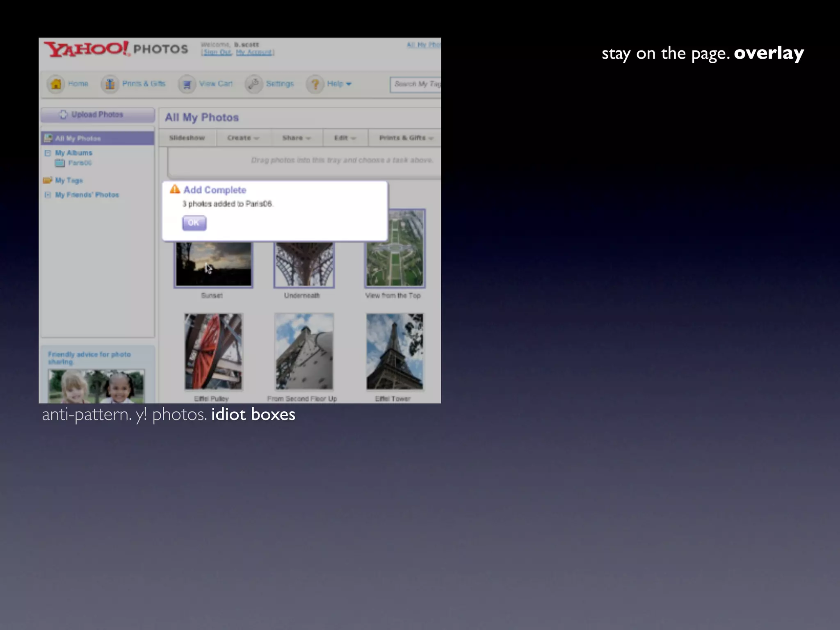Open the Share dropdown menu
Screen dimensions: 840x630
point(297,138)
